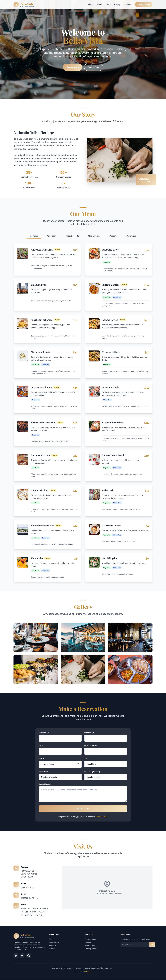The height and width of the screenshot is (980, 166).
Task: Open the Menu link under footer Quick Links
Action: 51,939
